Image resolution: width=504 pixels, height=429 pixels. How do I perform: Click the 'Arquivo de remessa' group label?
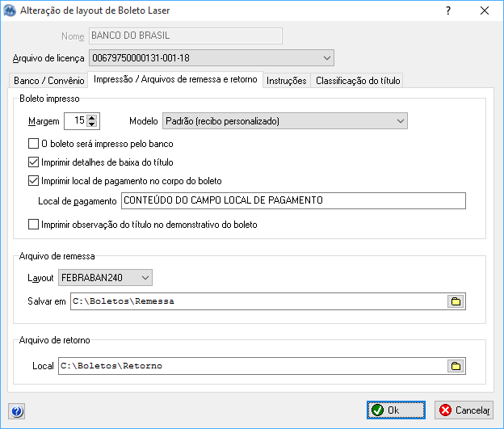click(57, 256)
